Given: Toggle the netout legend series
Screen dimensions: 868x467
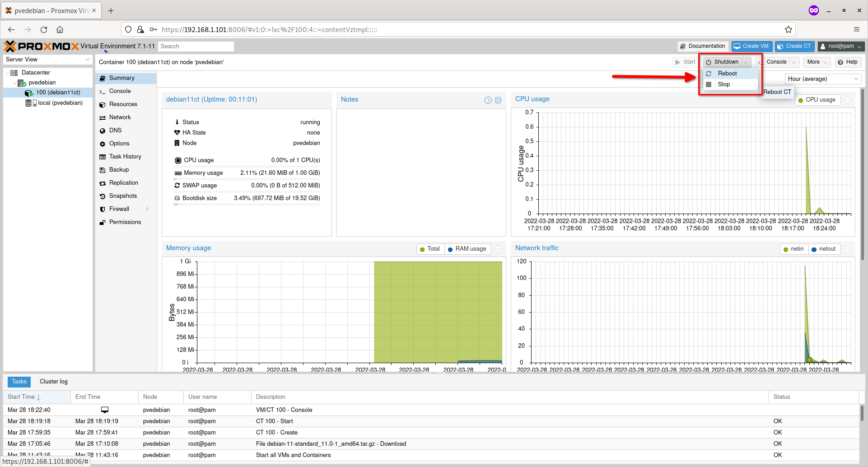Looking at the screenshot, I should point(824,249).
